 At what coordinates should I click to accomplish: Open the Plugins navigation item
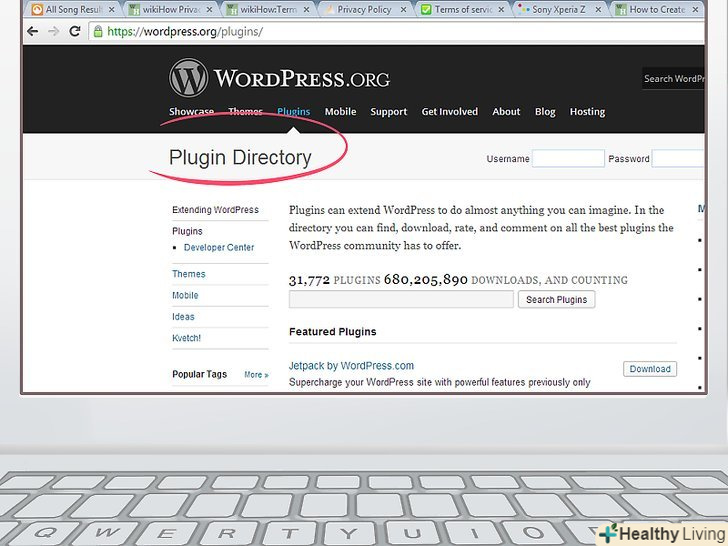click(293, 112)
